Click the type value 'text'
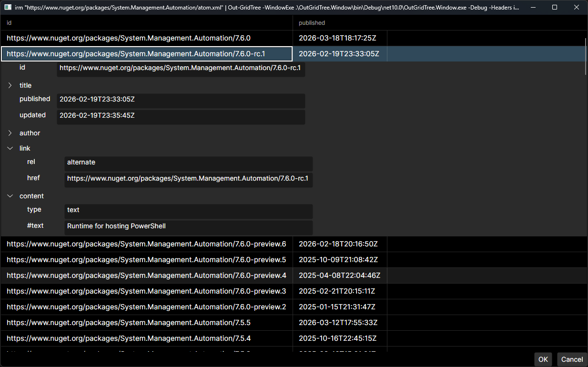This screenshot has height=367, width=588. (x=73, y=210)
